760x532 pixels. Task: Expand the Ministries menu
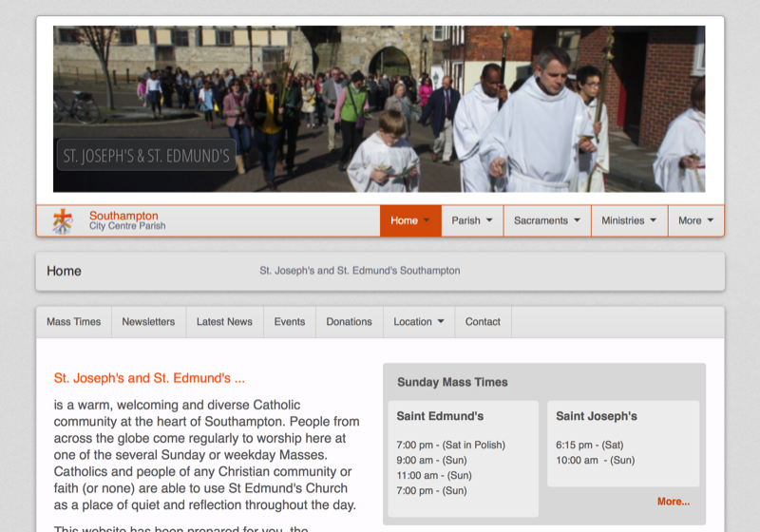(629, 220)
